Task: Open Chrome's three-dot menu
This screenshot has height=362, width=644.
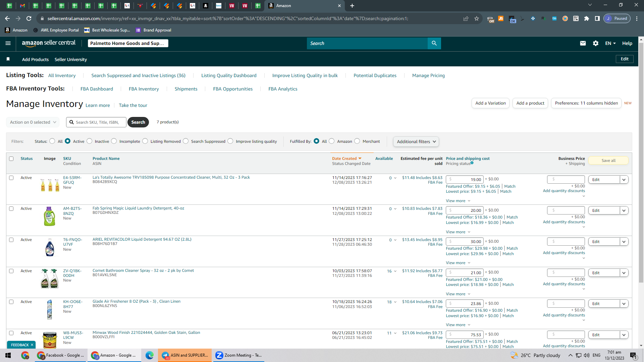Action: 637,18
